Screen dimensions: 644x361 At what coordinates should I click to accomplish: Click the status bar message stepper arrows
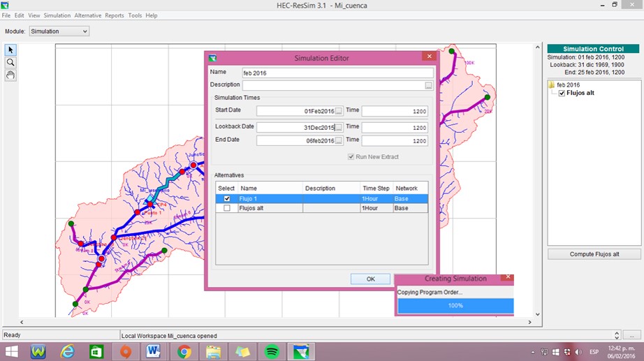(617, 335)
